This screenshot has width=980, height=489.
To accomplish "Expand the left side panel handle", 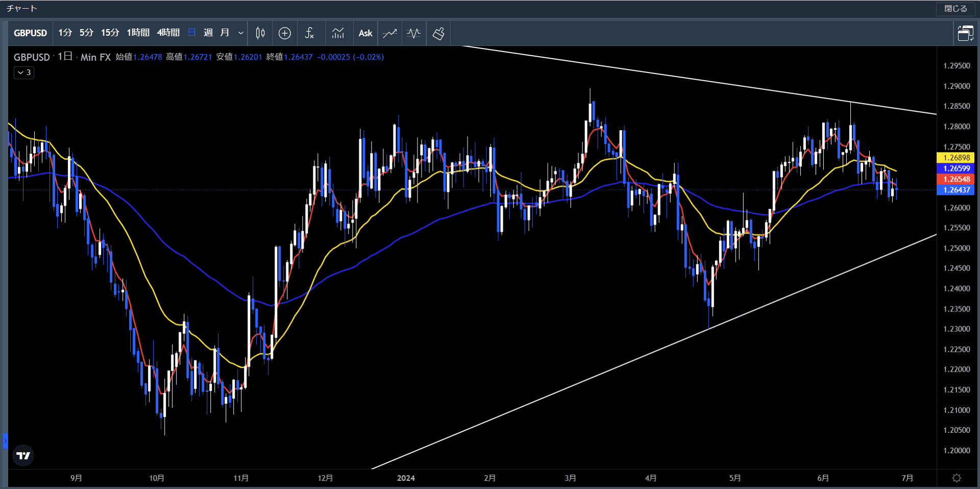I will pos(5,441).
